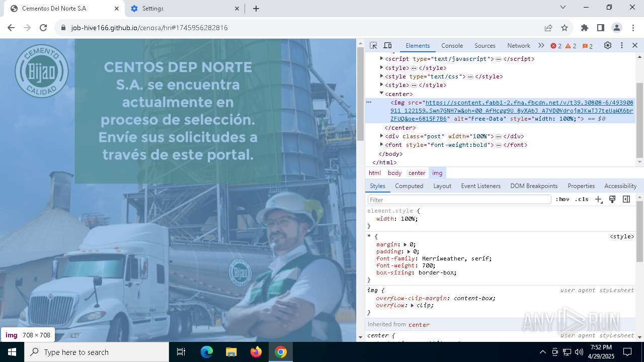
Task: Open the issues count badge
Action: pos(588,46)
